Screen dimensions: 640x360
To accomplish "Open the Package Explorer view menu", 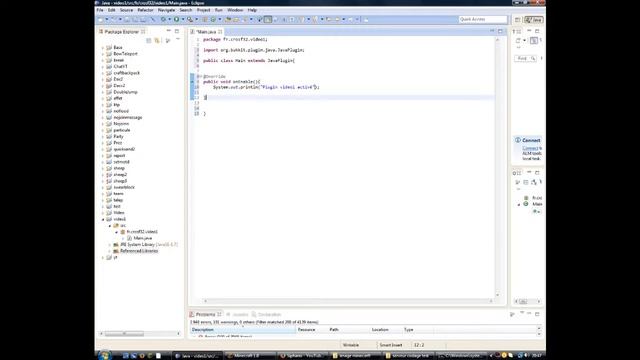I will coord(178,40).
